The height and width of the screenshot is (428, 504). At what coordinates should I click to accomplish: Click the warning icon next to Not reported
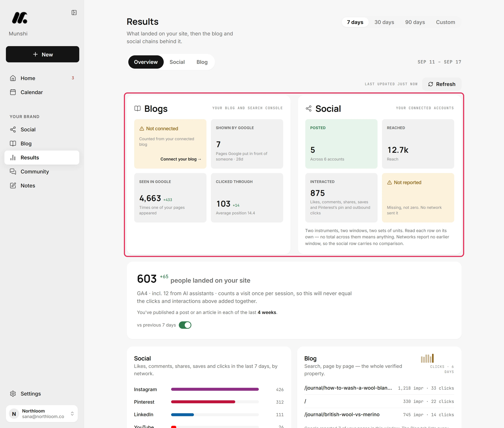pyautogui.click(x=389, y=182)
